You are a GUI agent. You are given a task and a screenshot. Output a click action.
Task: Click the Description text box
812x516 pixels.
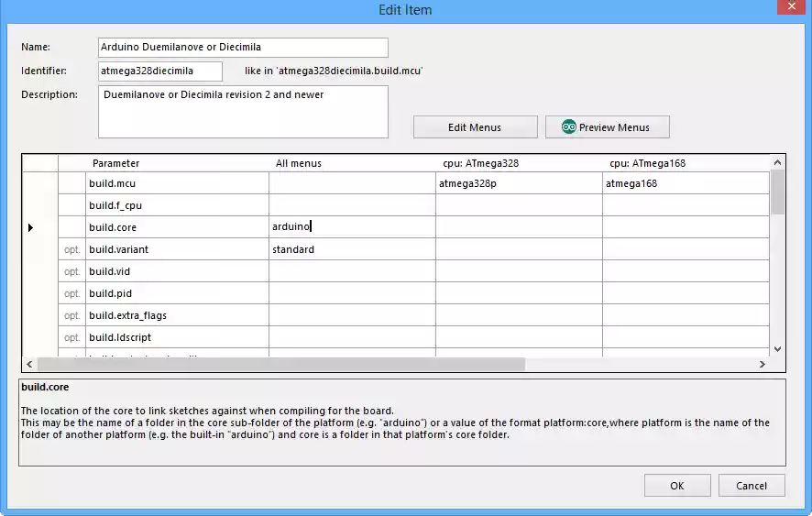(x=243, y=112)
